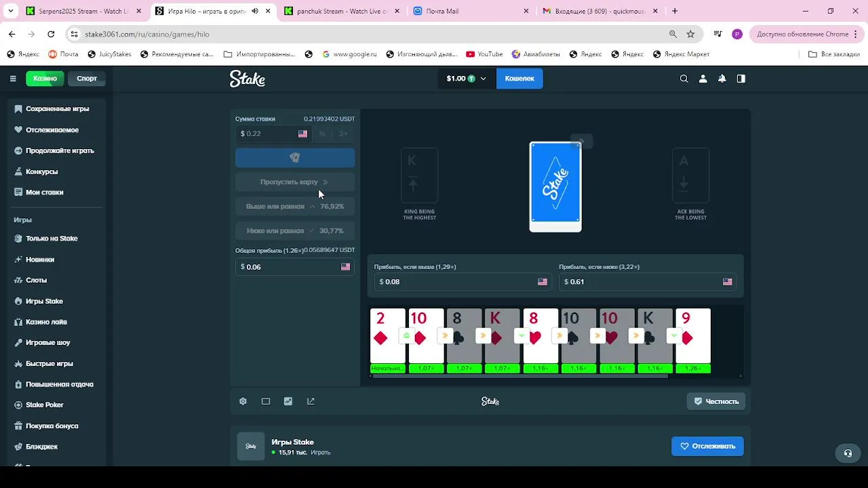Mute the Hilo tab audio speaker

255,11
